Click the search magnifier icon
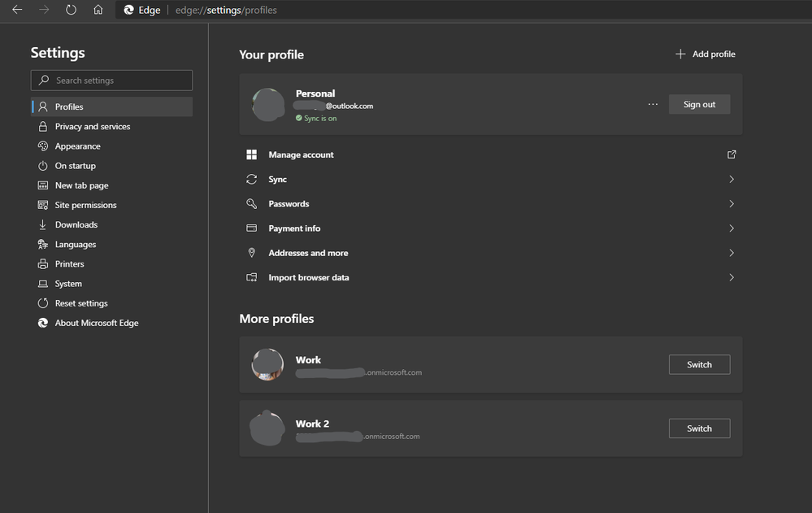 click(44, 80)
